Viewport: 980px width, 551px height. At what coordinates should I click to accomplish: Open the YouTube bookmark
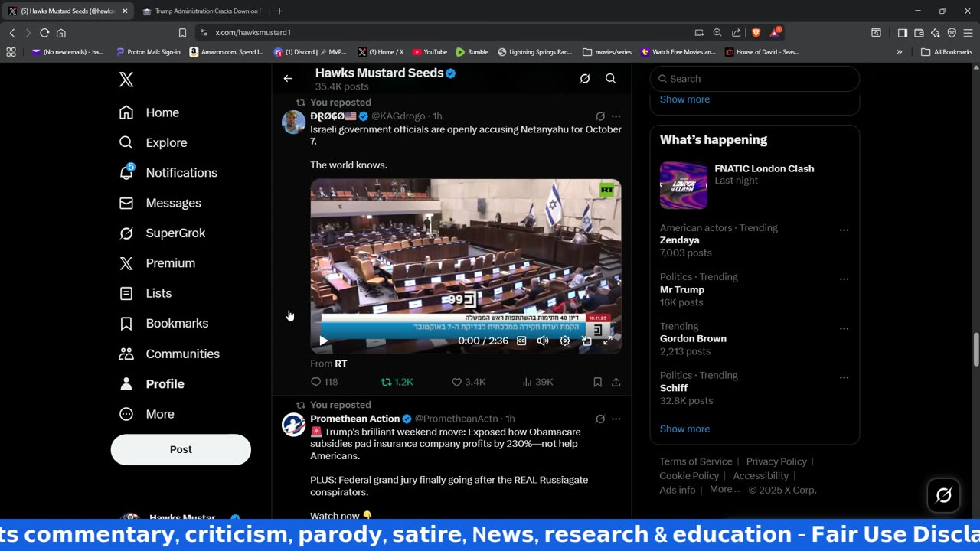pos(430,52)
